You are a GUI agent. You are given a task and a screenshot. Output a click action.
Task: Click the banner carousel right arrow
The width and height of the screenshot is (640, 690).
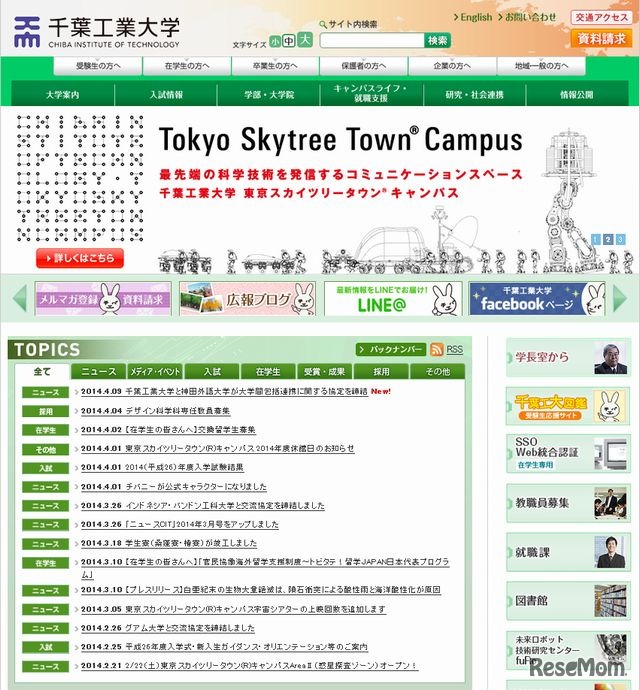(x=620, y=298)
